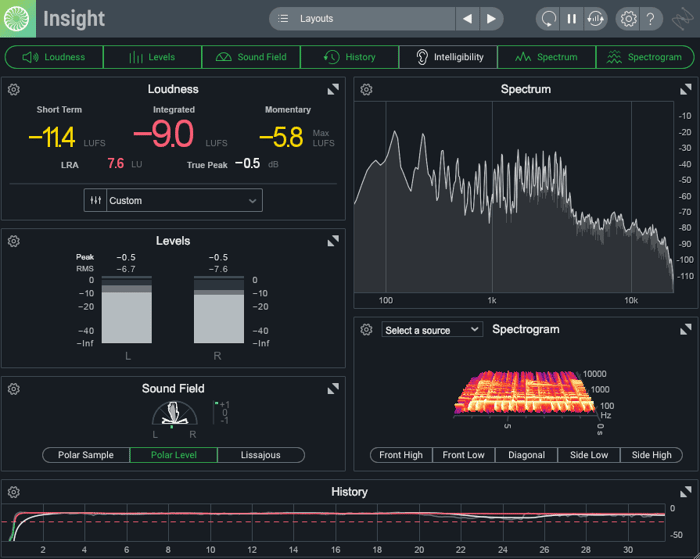
Task: Click the iZotope brand mark at top right
Action: point(683,19)
